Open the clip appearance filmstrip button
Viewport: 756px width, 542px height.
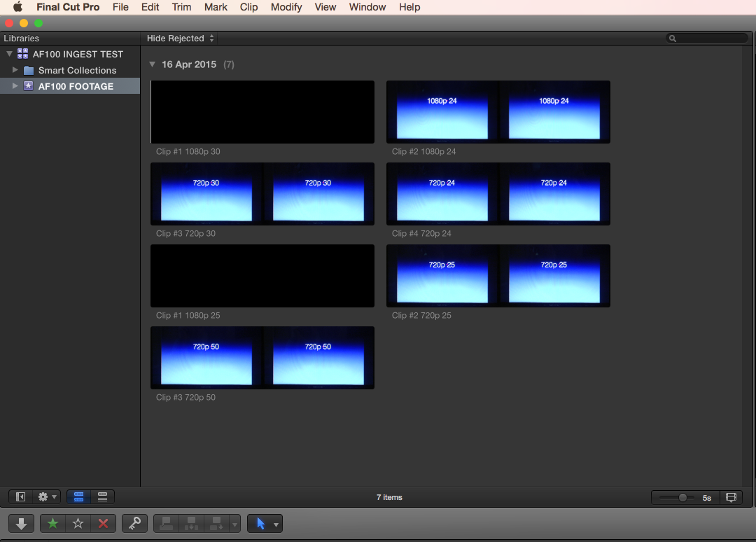[731, 497]
